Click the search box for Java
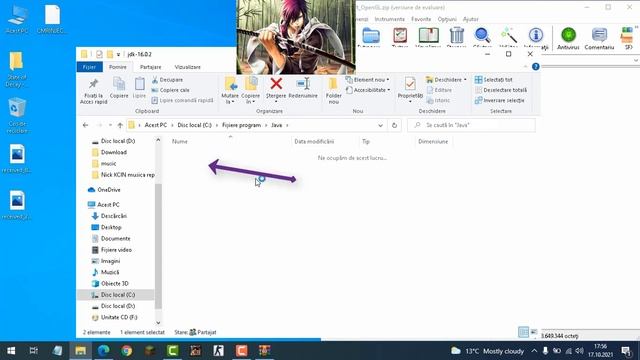Viewport: 640px width, 360px height. tap(471, 125)
